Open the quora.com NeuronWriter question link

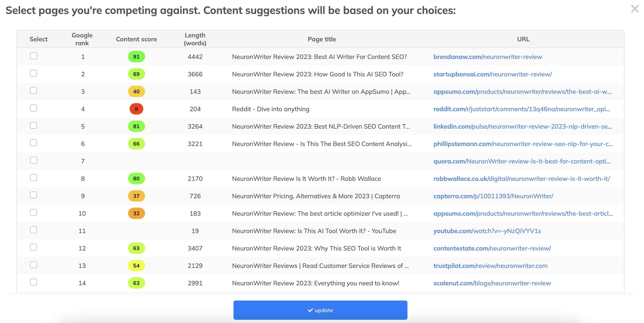(522, 161)
